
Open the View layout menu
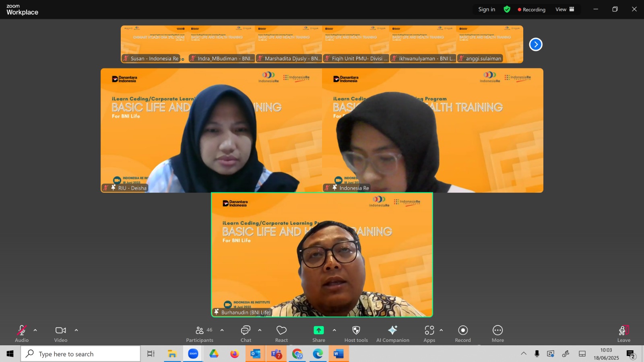[565, 9]
